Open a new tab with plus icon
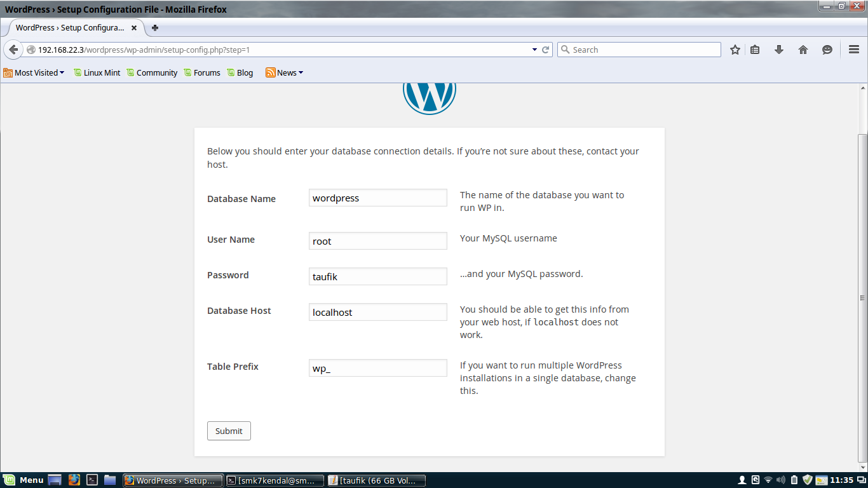Viewport: 868px width, 488px height. click(x=155, y=28)
